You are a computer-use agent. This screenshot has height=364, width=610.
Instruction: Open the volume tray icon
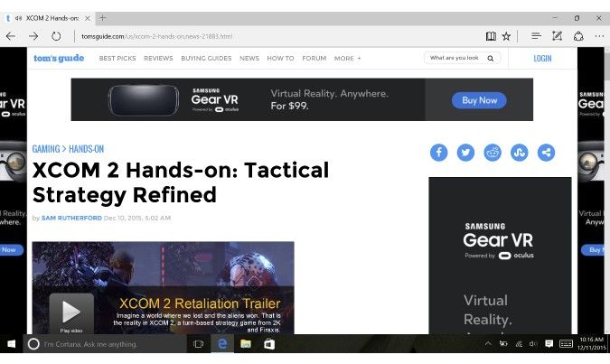point(533,344)
